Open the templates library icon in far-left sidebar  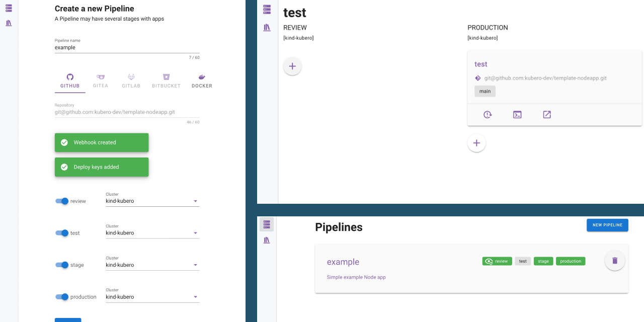[x=9, y=23]
